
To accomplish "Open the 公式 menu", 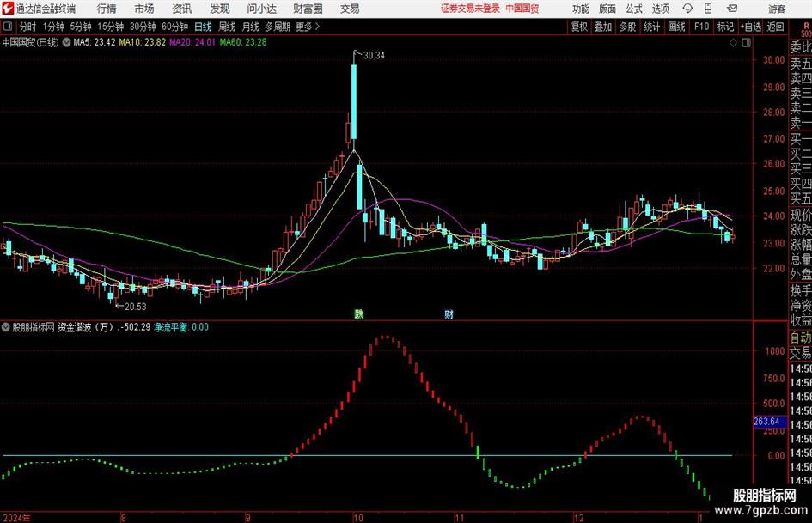I will click(634, 9).
